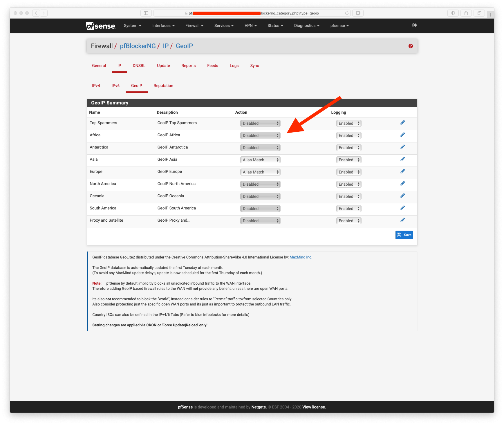Open Oceania Action dropdown

point(260,196)
